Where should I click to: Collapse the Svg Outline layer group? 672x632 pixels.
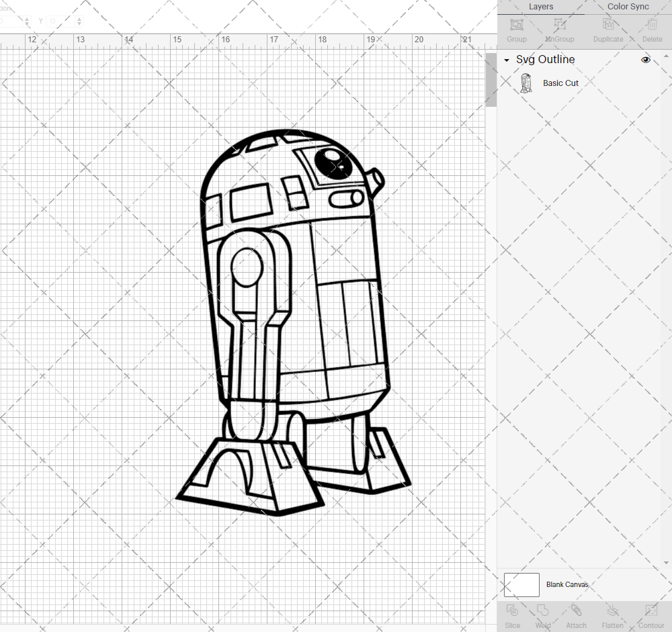(506, 60)
